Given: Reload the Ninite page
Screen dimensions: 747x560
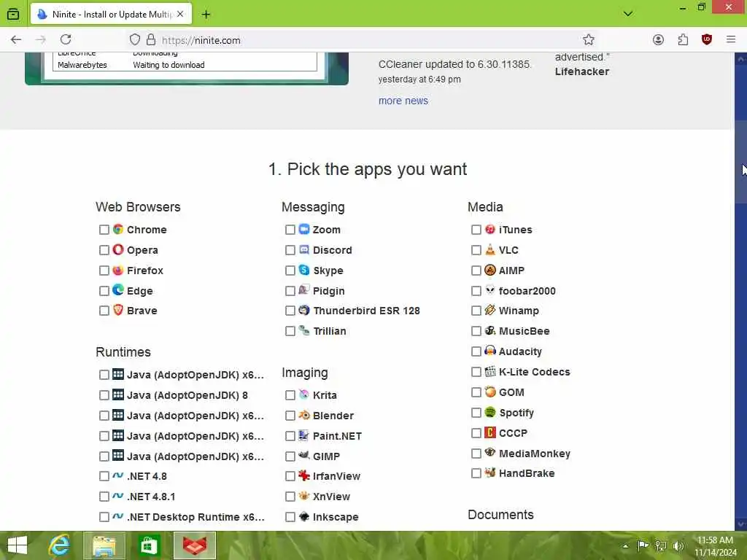Looking at the screenshot, I should click(66, 39).
